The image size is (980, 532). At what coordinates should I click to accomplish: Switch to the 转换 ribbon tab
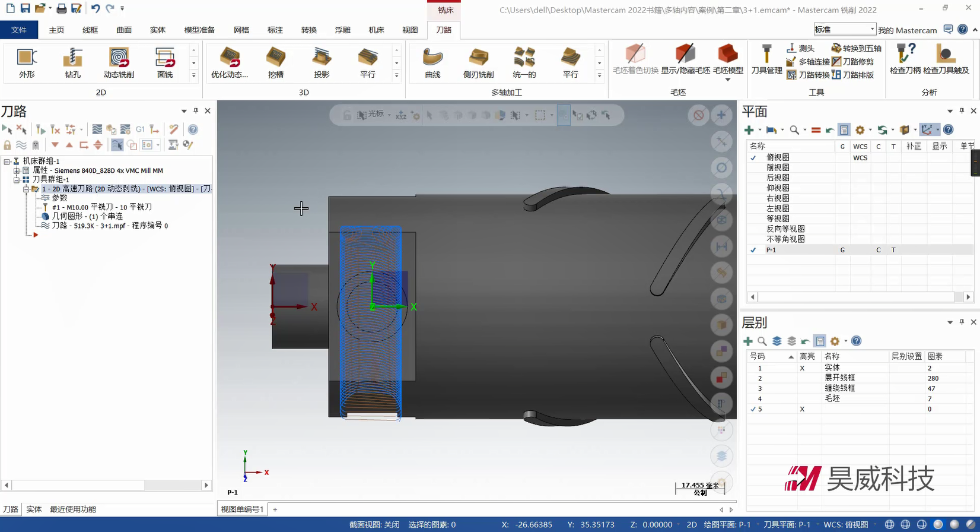pos(309,30)
